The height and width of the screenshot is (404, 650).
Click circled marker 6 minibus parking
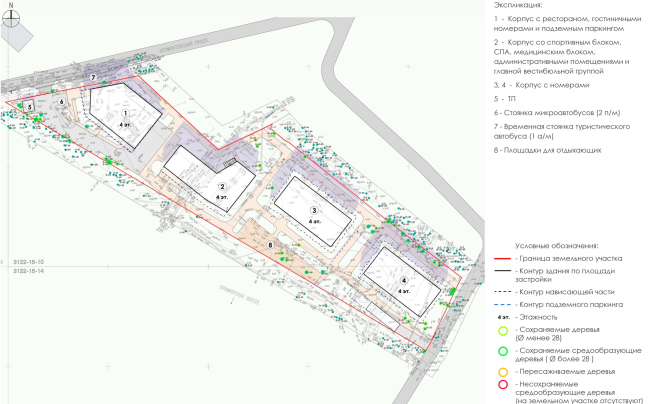(x=62, y=100)
